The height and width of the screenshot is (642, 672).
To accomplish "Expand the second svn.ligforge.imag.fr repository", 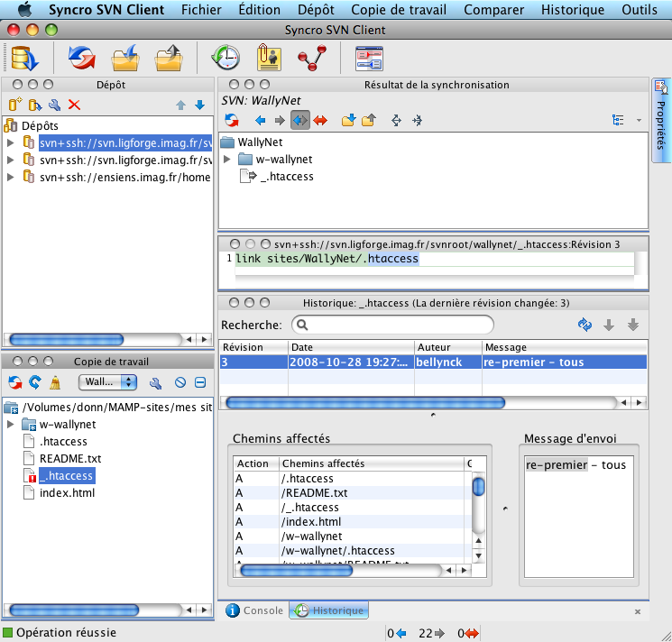I will (x=11, y=160).
